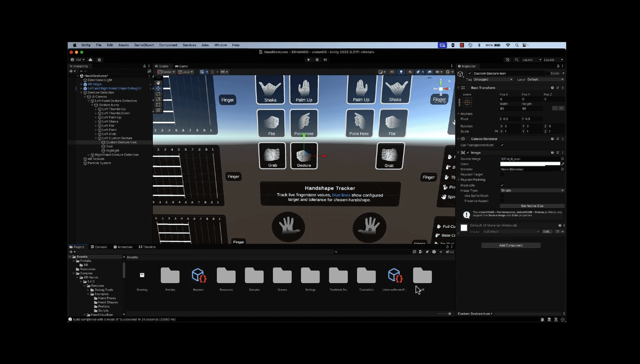Open the Image Type dropdown
The height and width of the screenshot is (364, 640).
point(532,191)
